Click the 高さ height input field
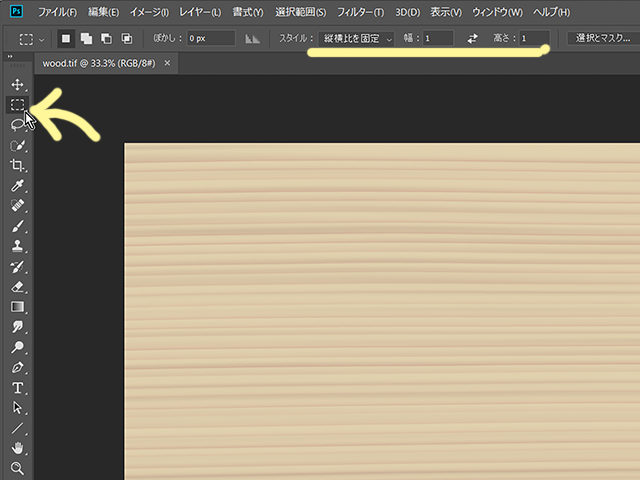 [534, 39]
